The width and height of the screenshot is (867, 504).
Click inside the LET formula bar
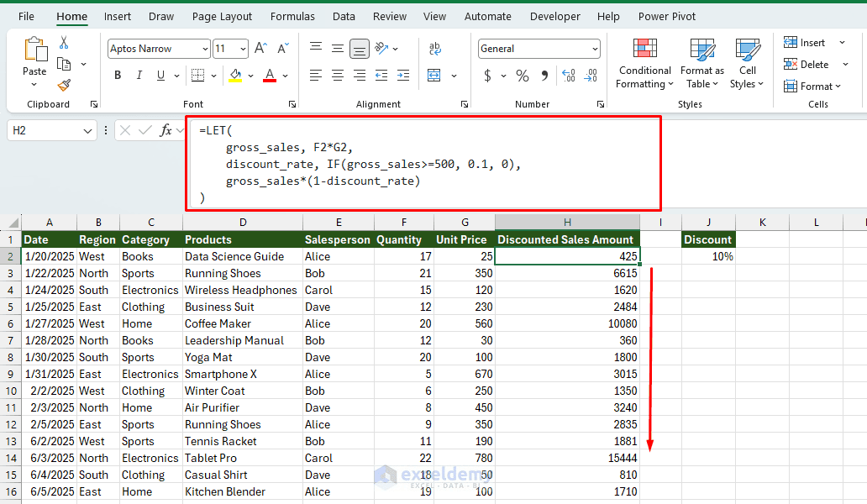[423, 164]
